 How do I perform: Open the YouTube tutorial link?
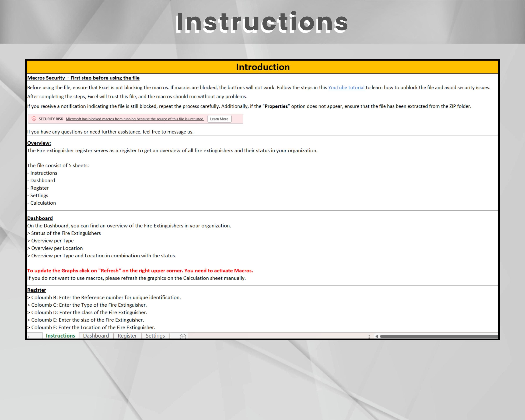tap(346, 88)
